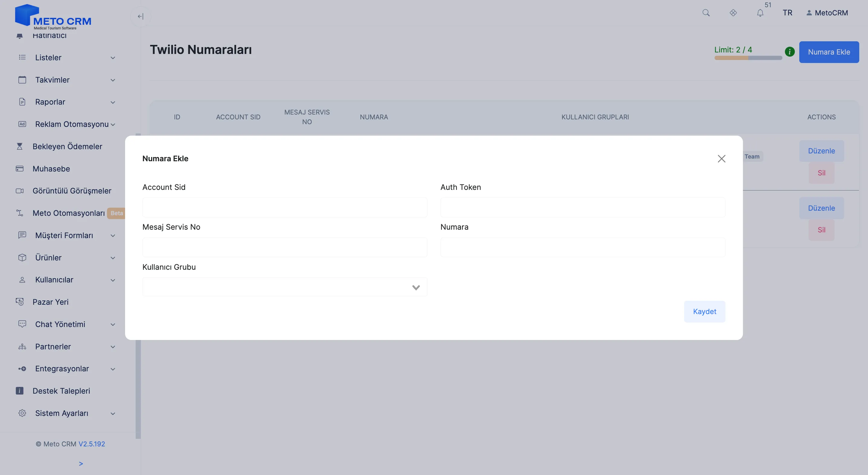Focus the Account Sid input field
This screenshot has height=475, width=868.
coord(285,207)
